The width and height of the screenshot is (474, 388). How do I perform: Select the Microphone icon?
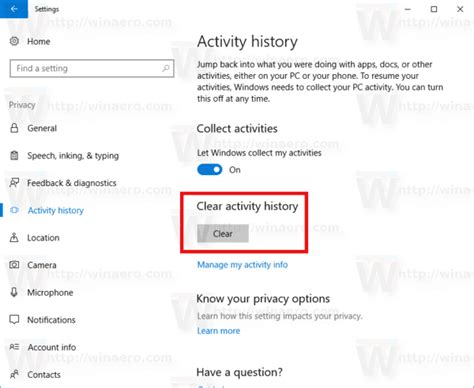(x=14, y=292)
